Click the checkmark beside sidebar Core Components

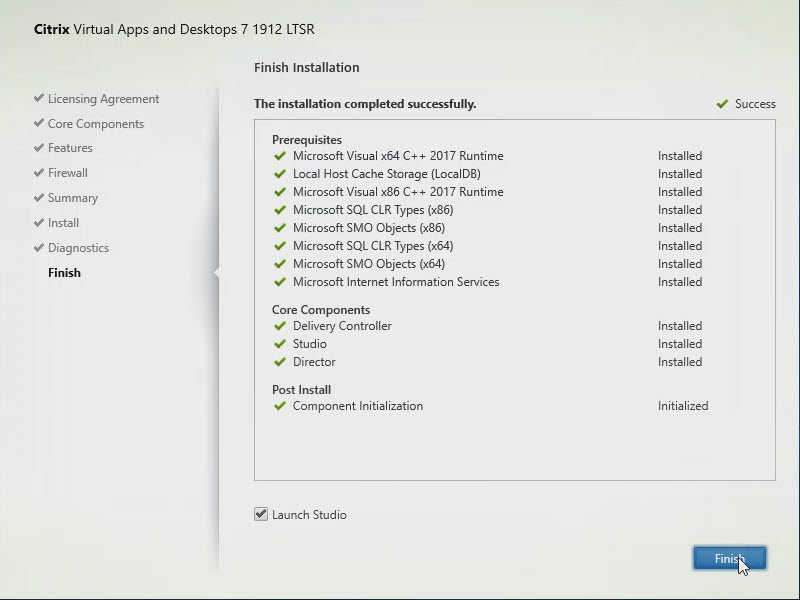pyautogui.click(x=39, y=122)
